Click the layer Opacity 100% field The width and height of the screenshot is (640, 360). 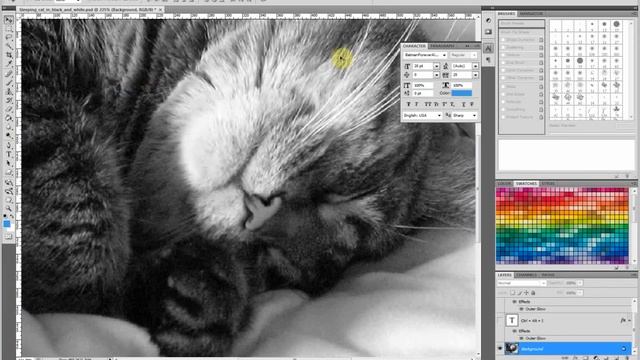pyautogui.click(x=571, y=283)
